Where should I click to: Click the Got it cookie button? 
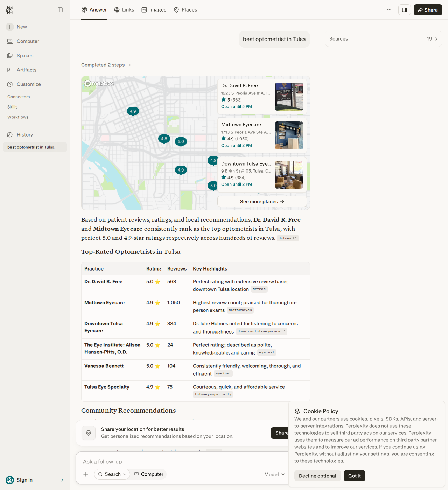(355, 476)
